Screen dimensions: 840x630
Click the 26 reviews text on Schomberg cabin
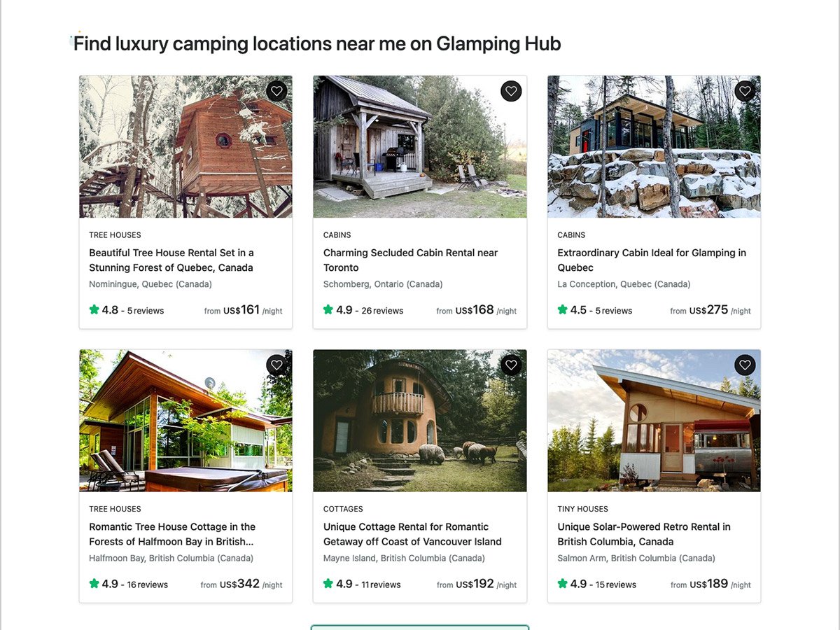click(x=382, y=311)
